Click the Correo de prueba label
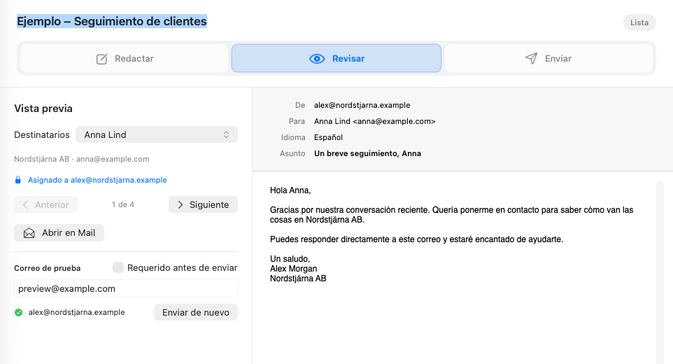The image size is (673, 364). point(47,268)
